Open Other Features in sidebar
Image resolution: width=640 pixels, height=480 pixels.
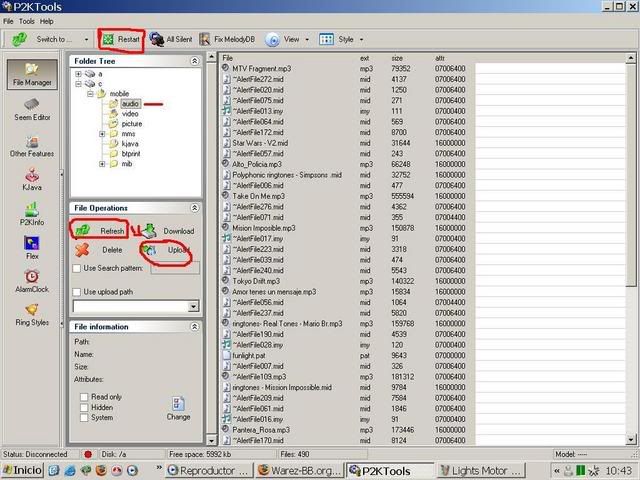click(x=32, y=147)
